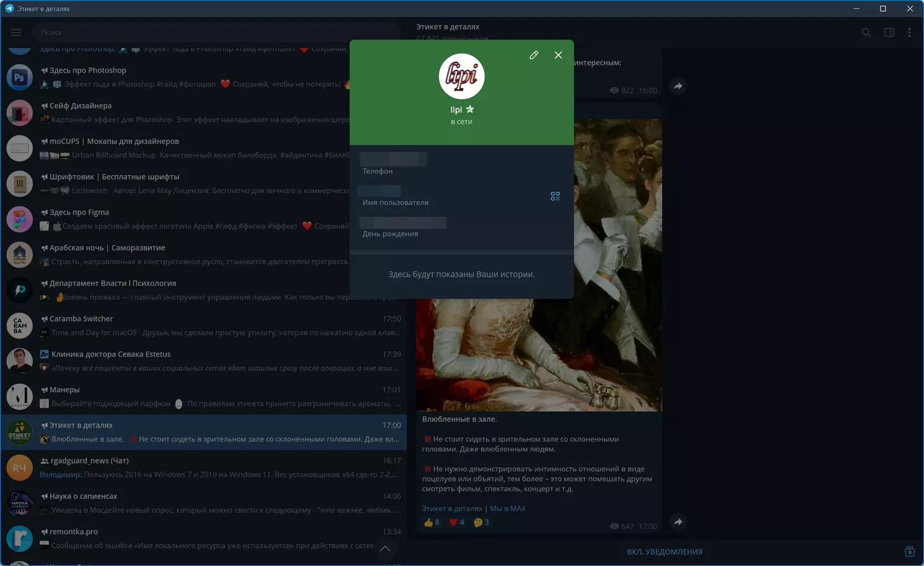Click the gift icon at bottom right
This screenshot has width=924, height=566.
pos(910,552)
